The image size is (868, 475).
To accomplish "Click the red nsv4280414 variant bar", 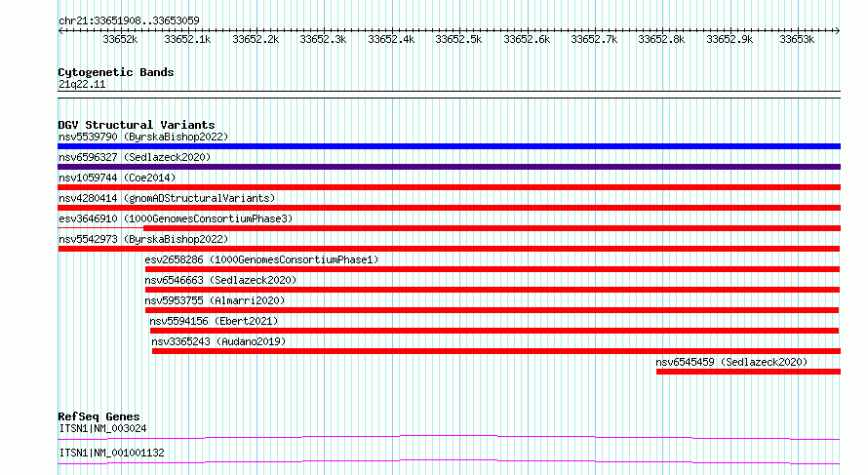I will [x=449, y=208].
